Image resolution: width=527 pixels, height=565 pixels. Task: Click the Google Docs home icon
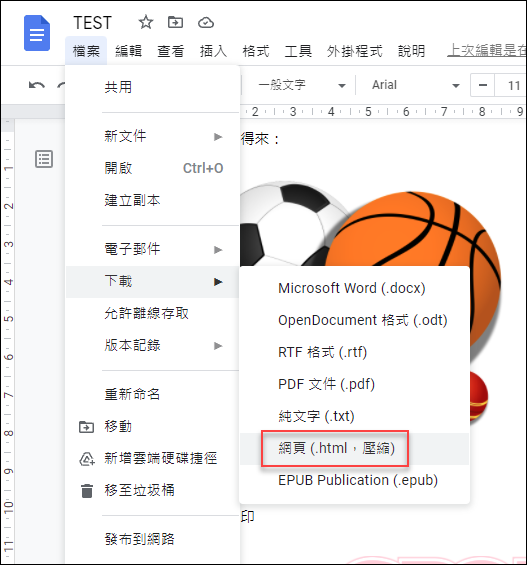coord(37,33)
